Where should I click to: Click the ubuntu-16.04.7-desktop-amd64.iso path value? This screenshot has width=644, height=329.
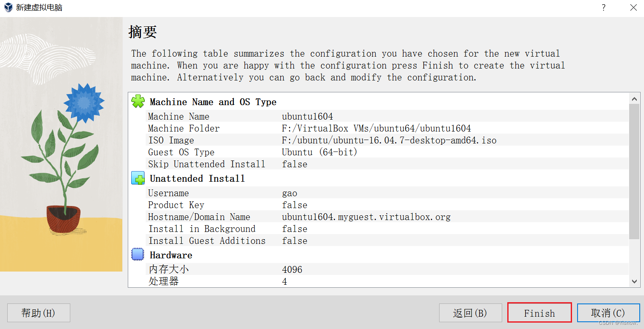coord(389,140)
